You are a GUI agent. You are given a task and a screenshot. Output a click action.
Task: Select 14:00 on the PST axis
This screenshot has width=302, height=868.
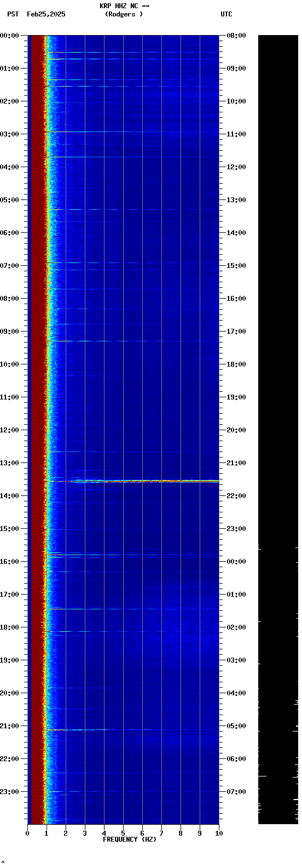tap(9, 496)
